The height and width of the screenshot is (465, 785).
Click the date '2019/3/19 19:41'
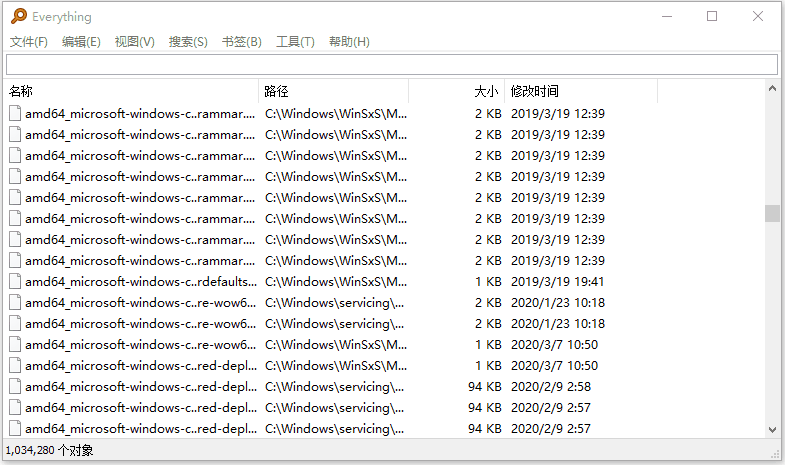pos(557,282)
